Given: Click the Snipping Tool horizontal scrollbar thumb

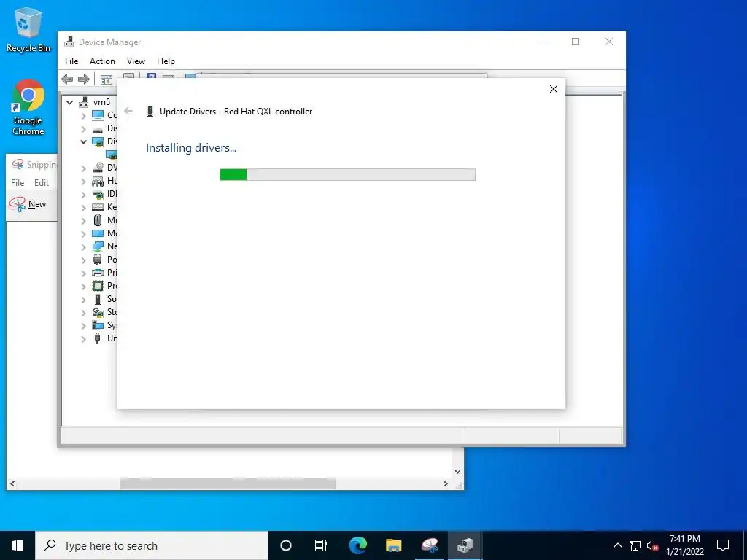Looking at the screenshot, I should pos(228,484).
